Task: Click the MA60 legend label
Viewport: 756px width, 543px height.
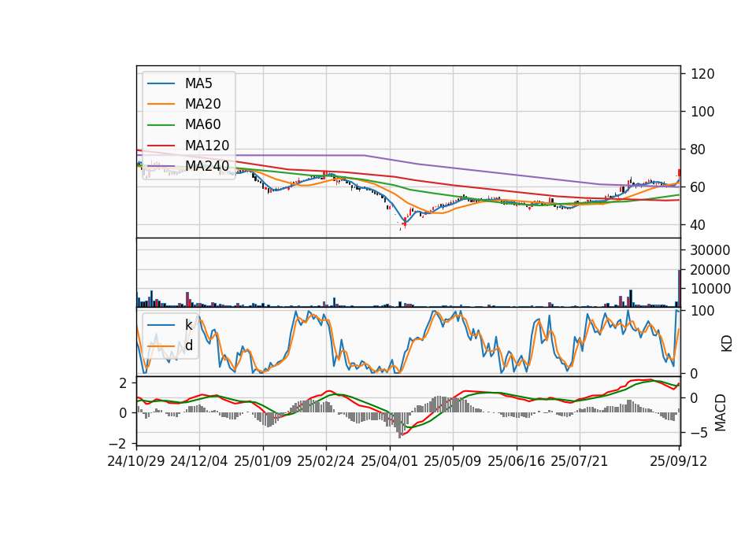Action: (202, 125)
